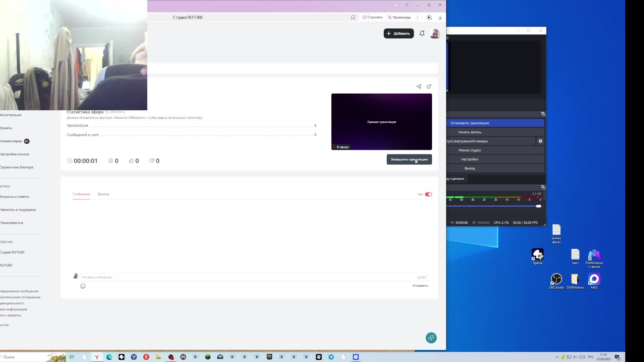
Task: Open virtual camera settings gear in OBS
Action: pyautogui.click(x=540, y=141)
